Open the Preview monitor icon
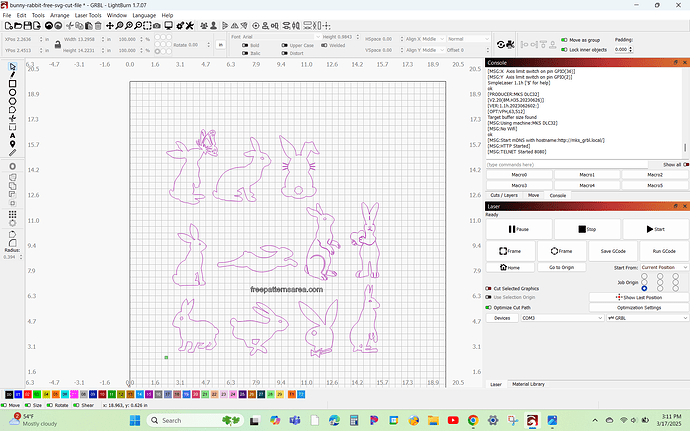The width and height of the screenshot is (690, 431). (x=168, y=26)
